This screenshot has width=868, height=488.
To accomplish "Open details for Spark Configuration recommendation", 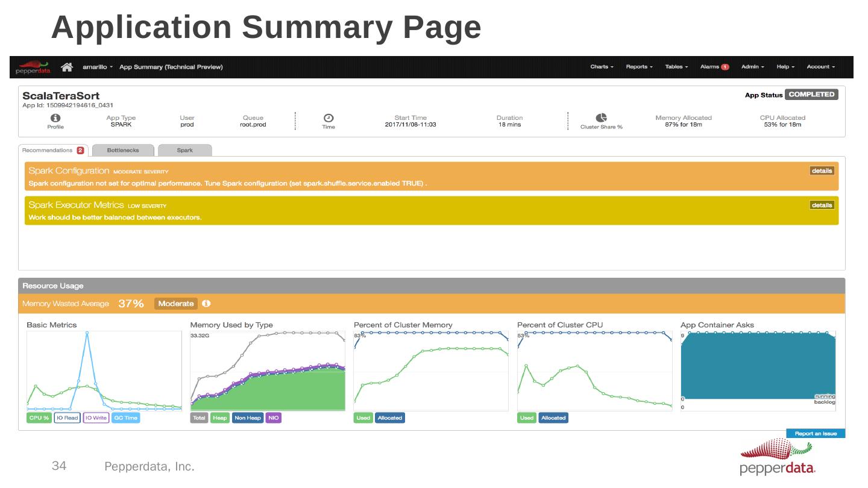I will tap(822, 171).
